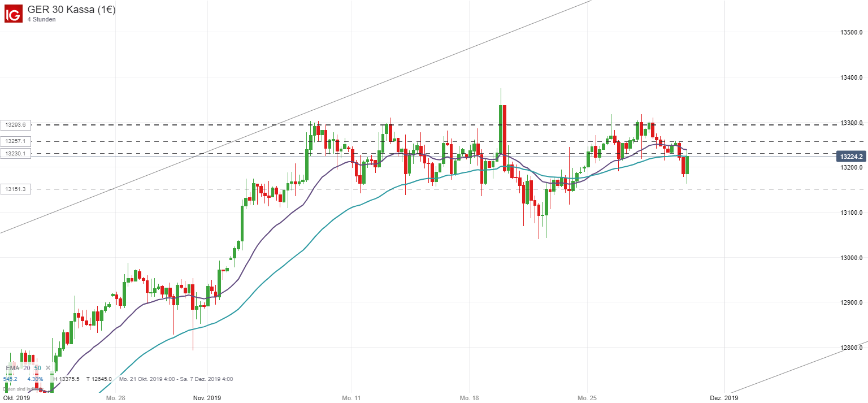Click the GER 30 Kassa (1€) title
868x403 pixels.
(x=71, y=10)
